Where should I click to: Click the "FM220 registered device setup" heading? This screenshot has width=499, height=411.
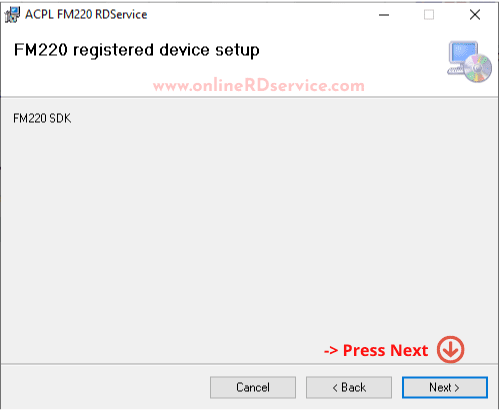click(137, 51)
